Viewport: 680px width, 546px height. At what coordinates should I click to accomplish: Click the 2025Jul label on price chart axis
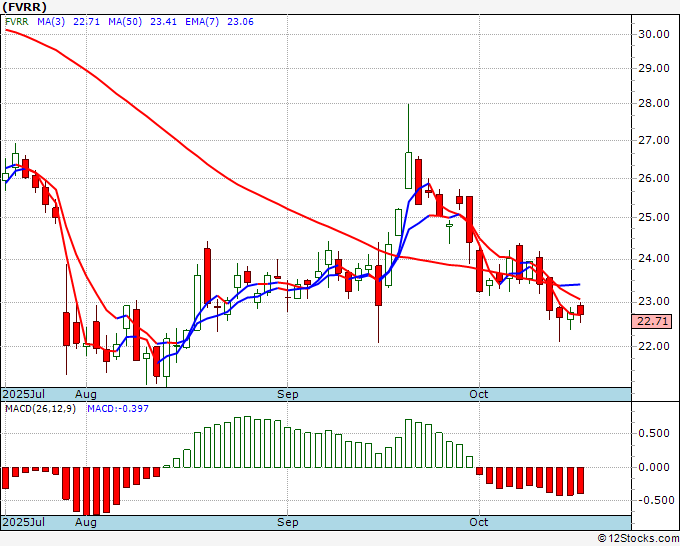pyautogui.click(x=24, y=394)
